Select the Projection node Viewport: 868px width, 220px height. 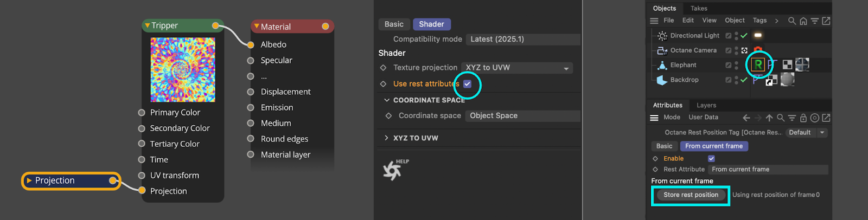pos(71,180)
